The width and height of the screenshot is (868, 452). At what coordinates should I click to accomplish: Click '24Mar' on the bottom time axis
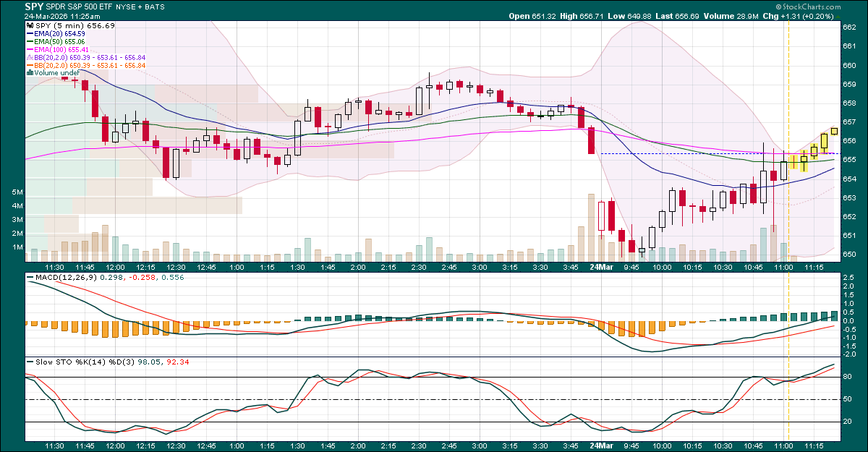click(x=601, y=446)
